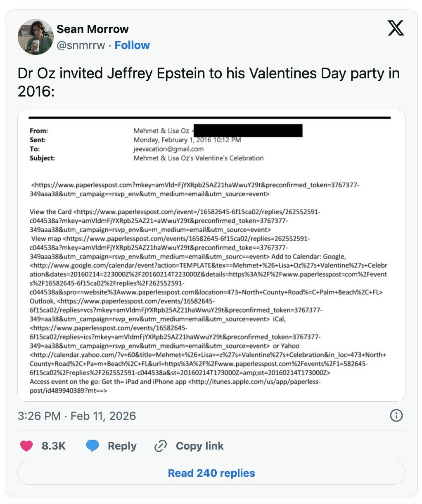Click the Sean Morrow display name
Viewport: 422px width, 504px height.
click(92, 29)
